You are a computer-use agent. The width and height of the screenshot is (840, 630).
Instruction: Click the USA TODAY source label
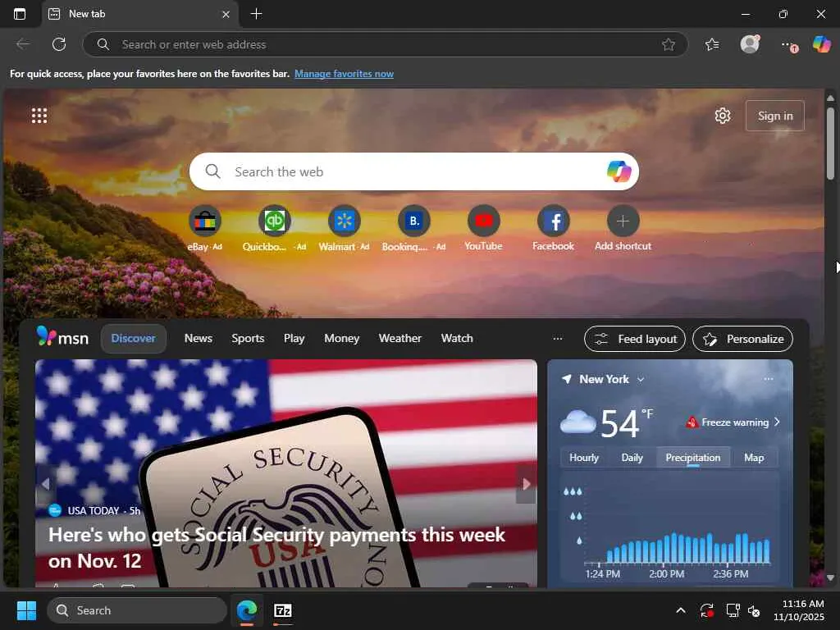(x=94, y=510)
